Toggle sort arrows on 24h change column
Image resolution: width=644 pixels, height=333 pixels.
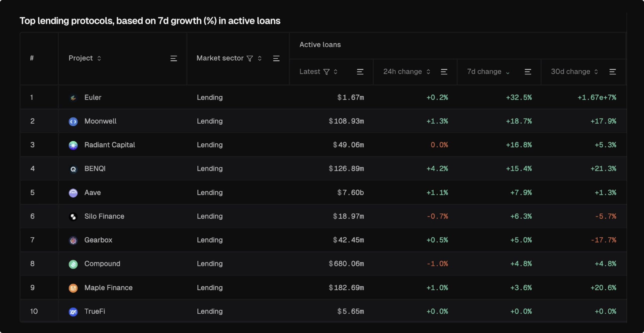coord(428,72)
